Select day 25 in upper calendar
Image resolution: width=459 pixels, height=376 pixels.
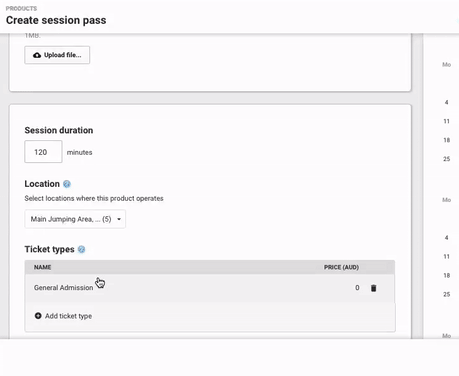[447, 159]
